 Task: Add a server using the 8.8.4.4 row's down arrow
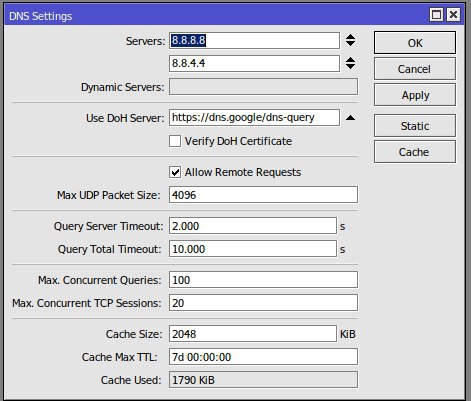(x=350, y=67)
